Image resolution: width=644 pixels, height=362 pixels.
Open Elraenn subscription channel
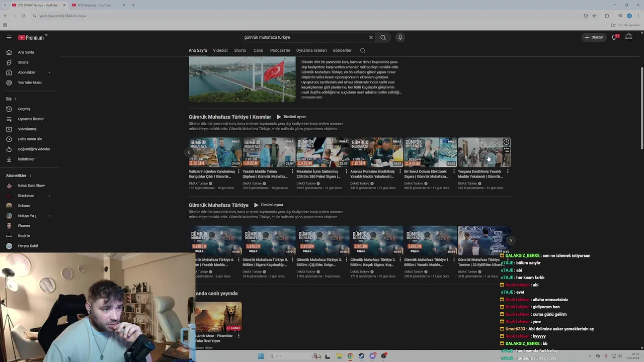tap(24, 226)
